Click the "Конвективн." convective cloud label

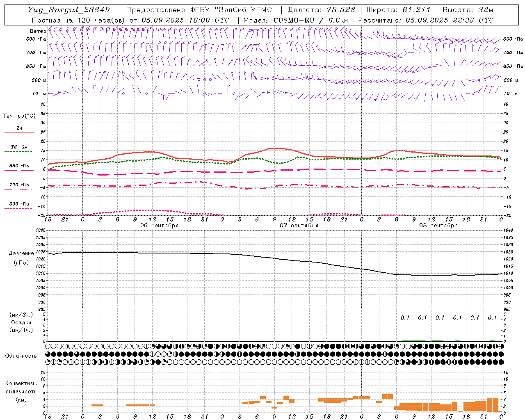tap(21, 383)
